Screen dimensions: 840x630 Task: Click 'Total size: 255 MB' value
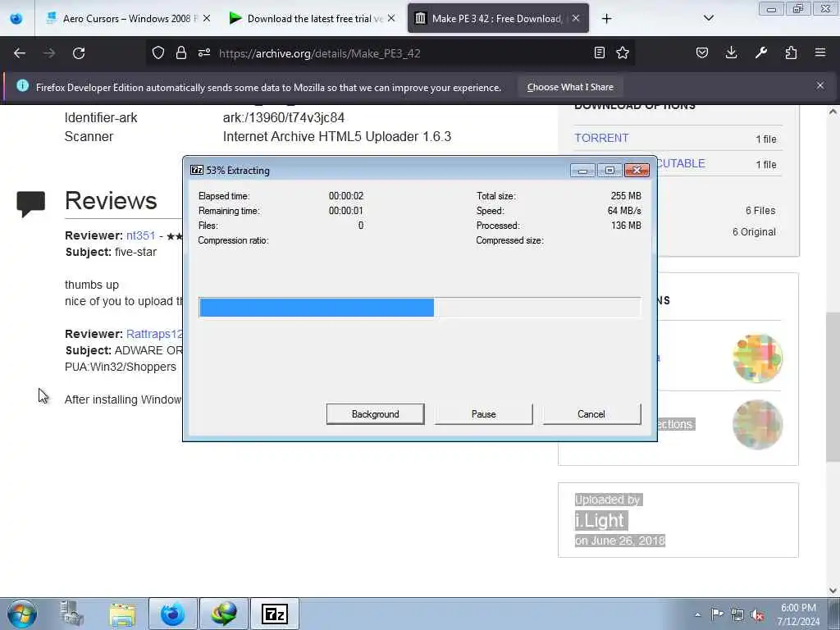click(626, 196)
